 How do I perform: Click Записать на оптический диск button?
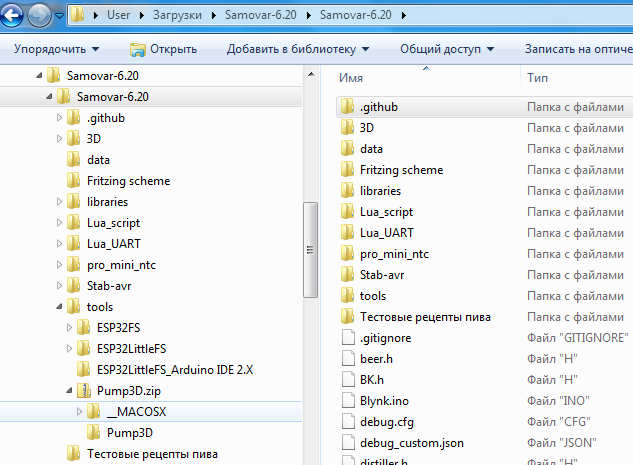coord(579,49)
